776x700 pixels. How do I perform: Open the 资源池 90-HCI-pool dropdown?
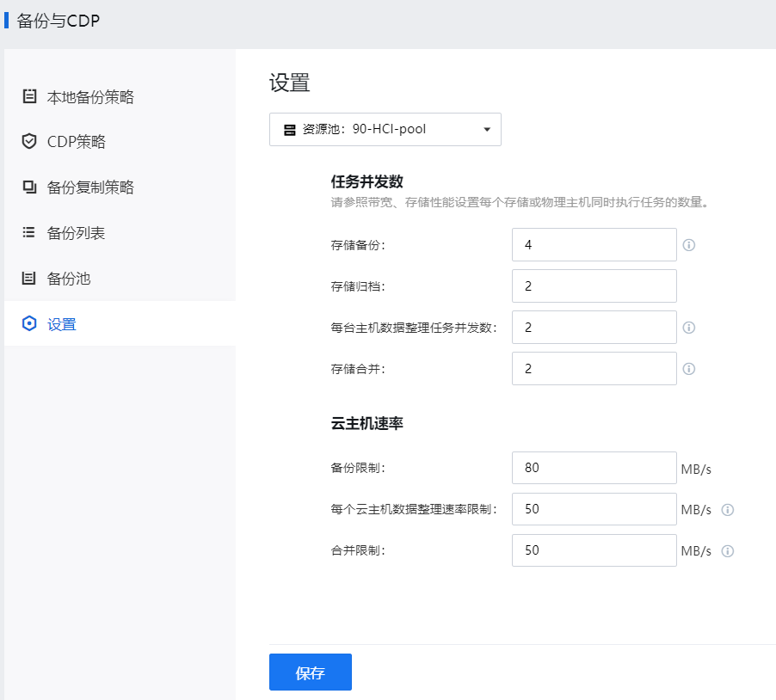(x=385, y=130)
